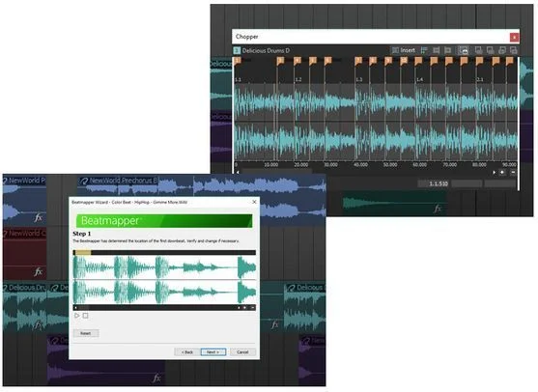Click the 1.3 beat label in Chopper ruler
Screen dimensions: 538x392
[x=359, y=79]
